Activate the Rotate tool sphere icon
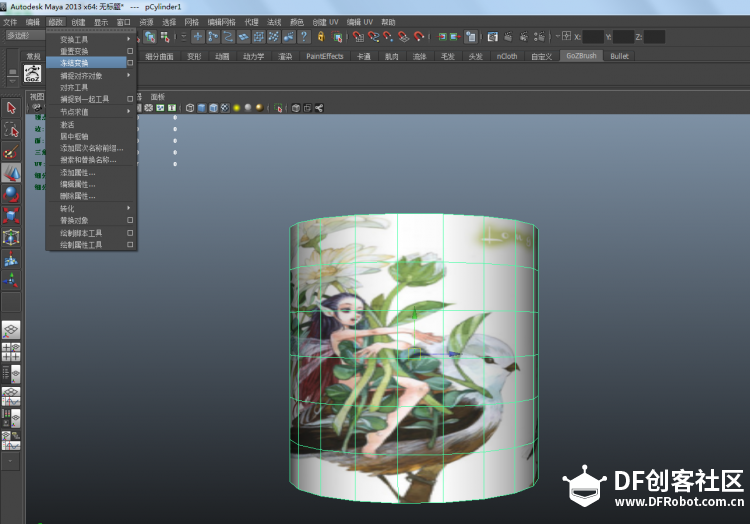Image resolution: width=750 pixels, height=524 pixels. [x=11, y=195]
